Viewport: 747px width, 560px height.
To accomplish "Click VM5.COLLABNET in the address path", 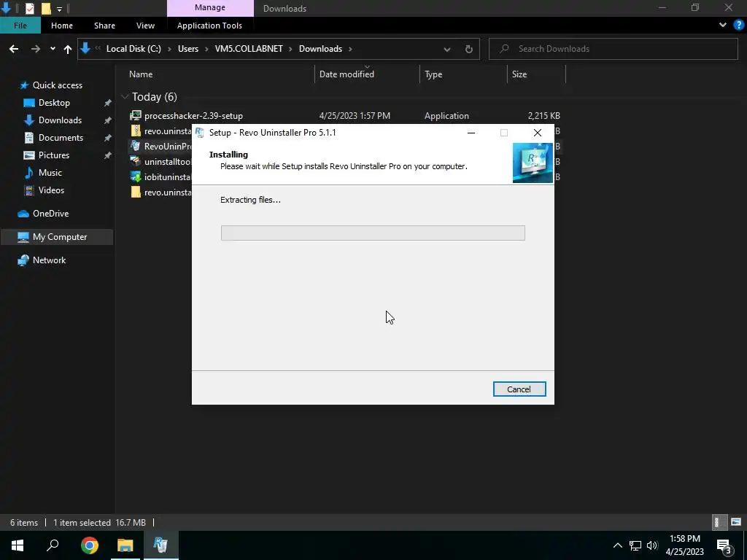I will (249, 49).
